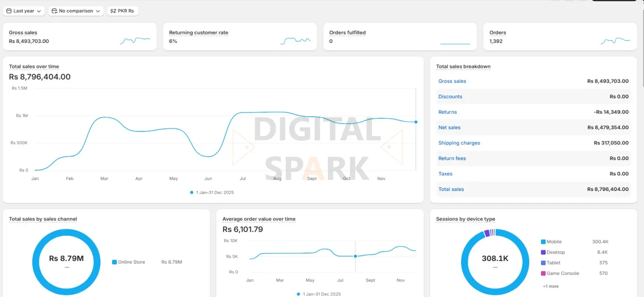
Task: Click the highlighted data point on average order chart
Action: [355, 256]
